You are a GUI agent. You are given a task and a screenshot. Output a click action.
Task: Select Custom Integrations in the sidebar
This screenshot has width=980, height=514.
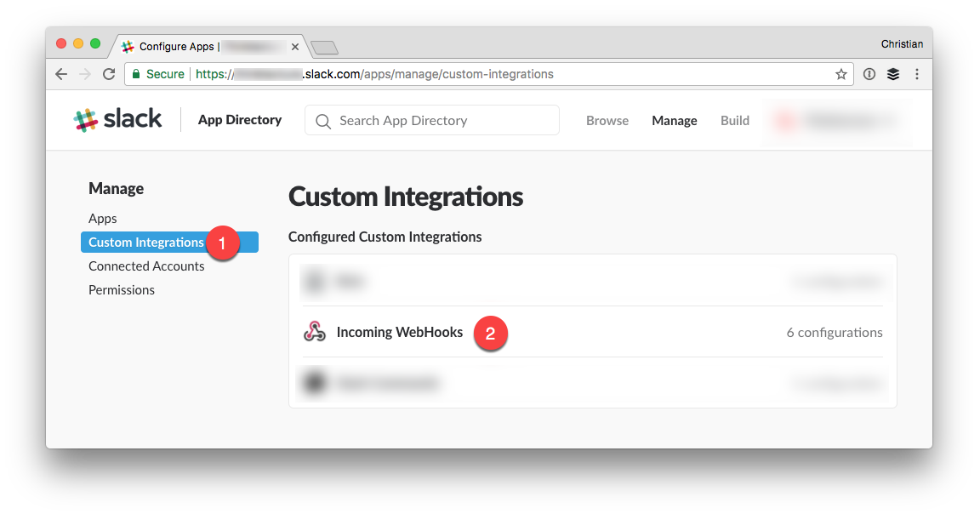coord(145,242)
